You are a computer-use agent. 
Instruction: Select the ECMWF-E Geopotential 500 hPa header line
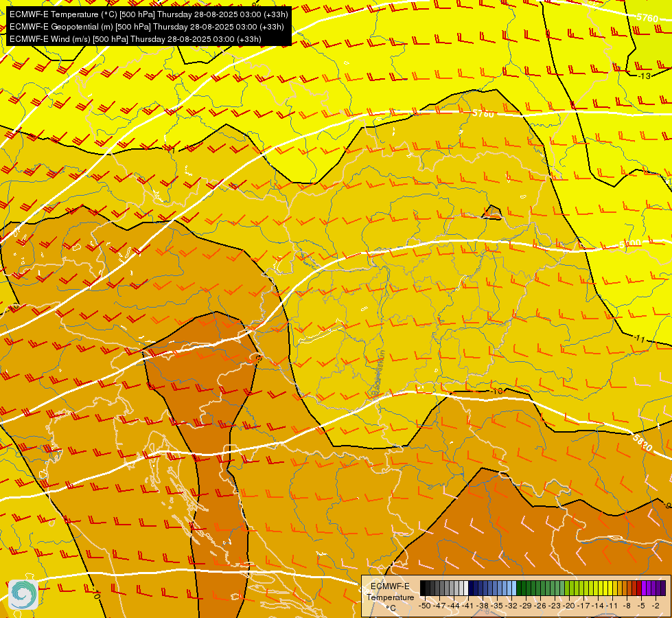[147, 27]
